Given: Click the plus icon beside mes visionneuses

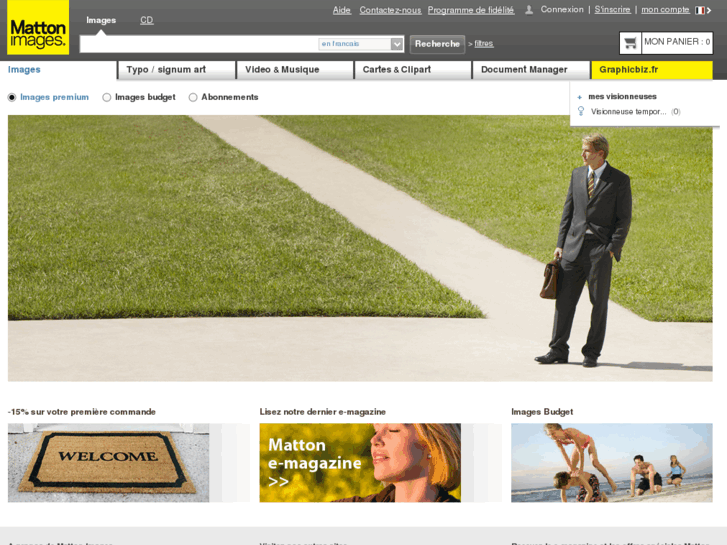Looking at the screenshot, I should pyautogui.click(x=580, y=97).
